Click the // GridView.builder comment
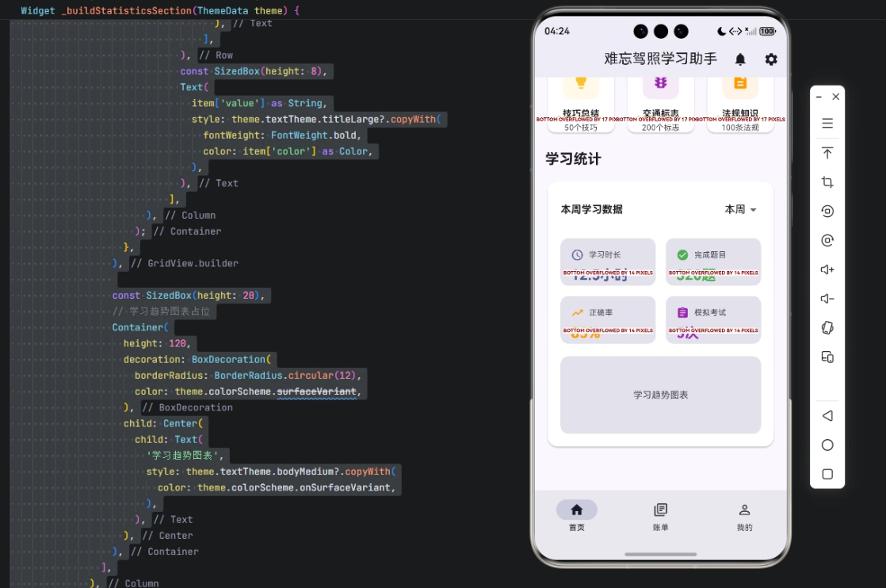Image resolution: width=886 pixels, height=588 pixels. [184, 263]
